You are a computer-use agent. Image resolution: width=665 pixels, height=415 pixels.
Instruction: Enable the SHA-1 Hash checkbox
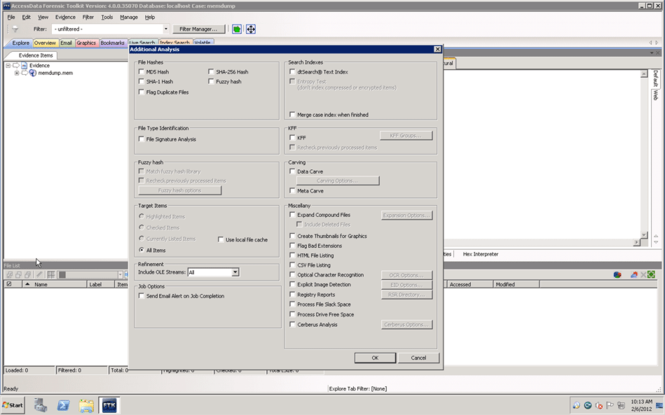[141, 81]
